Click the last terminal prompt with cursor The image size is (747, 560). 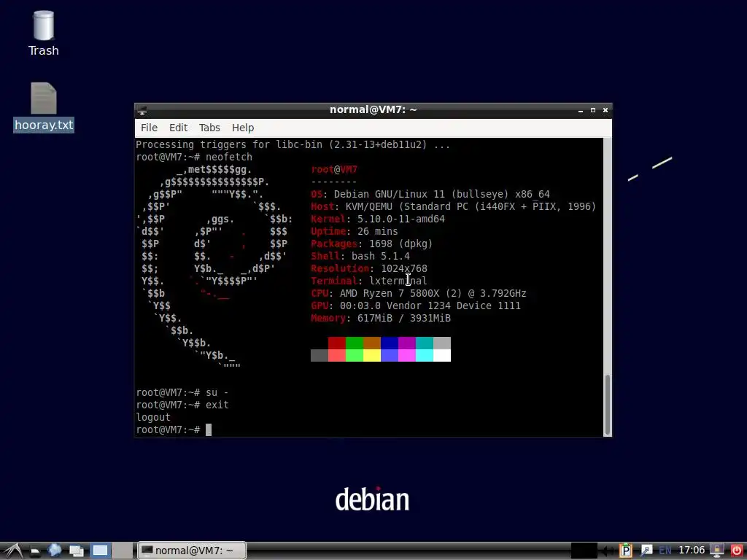point(174,429)
